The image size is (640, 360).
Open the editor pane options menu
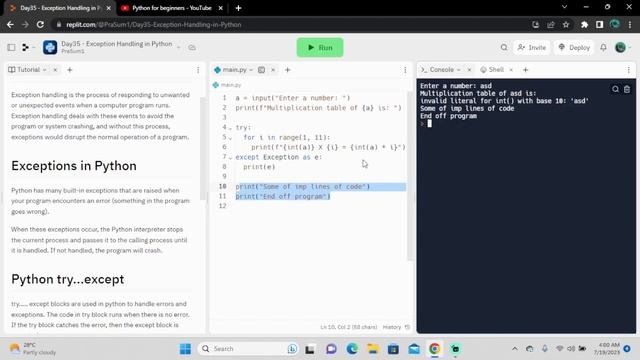[x=405, y=70]
